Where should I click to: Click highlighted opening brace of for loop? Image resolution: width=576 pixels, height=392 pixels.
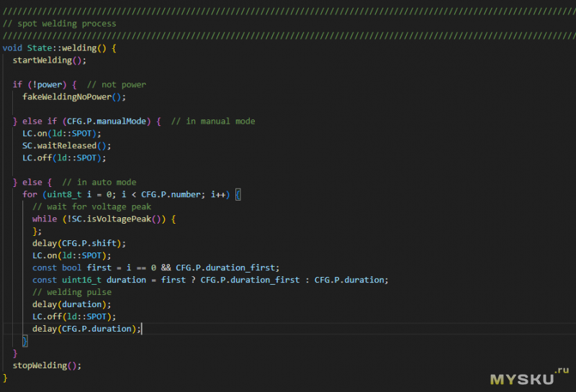239,194
